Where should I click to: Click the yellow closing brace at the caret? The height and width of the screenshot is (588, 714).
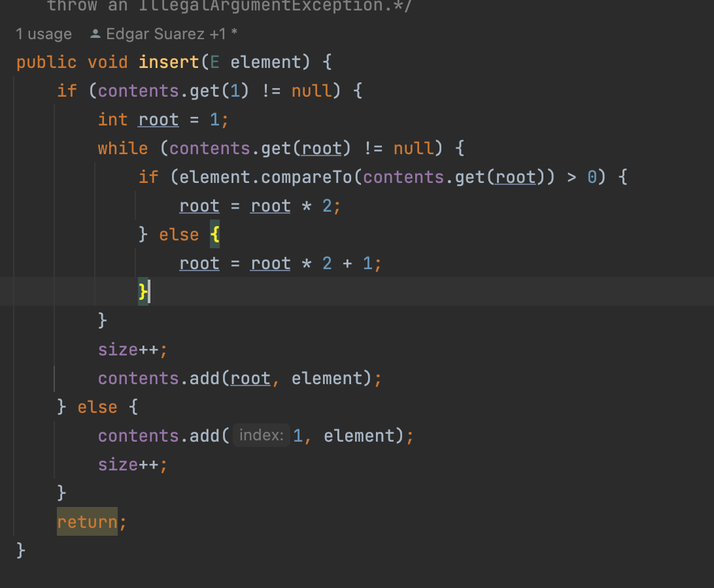(x=143, y=291)
